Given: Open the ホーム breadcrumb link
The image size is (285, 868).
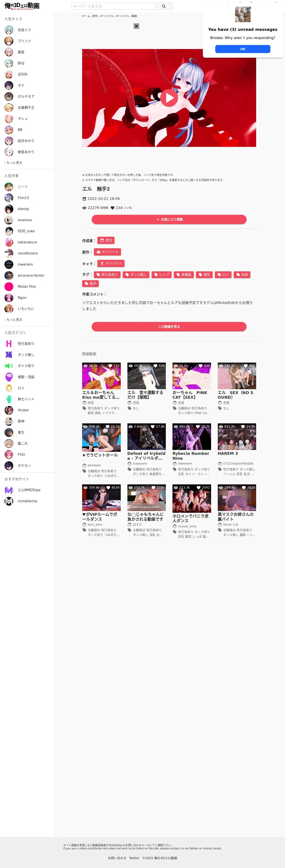Looking at the screenshot, I should coord(86,16).
